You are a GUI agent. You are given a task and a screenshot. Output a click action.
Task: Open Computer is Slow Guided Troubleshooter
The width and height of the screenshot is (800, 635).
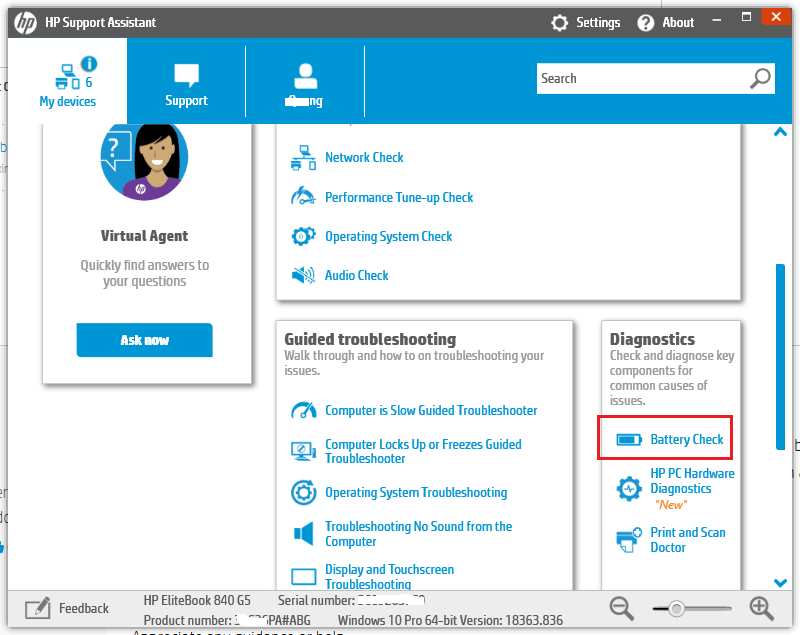[431, 411]
